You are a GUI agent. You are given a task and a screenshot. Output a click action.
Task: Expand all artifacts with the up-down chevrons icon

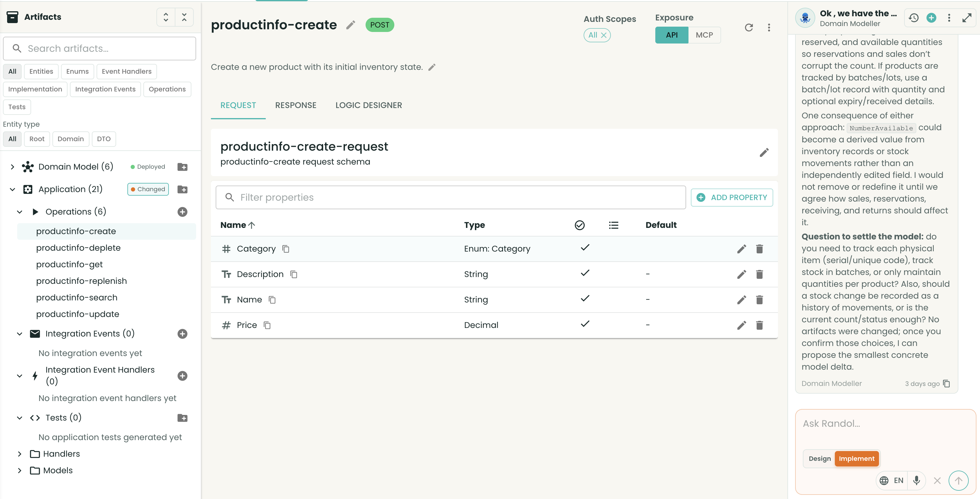166,17
